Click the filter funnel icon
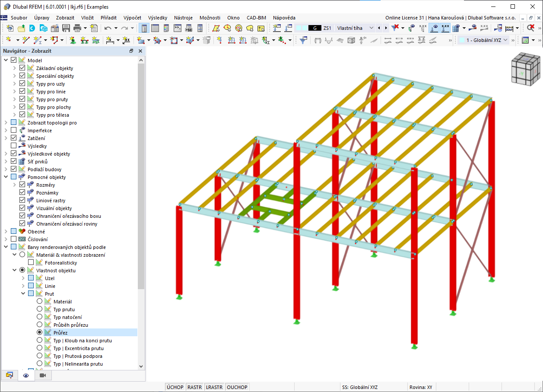 304,40
